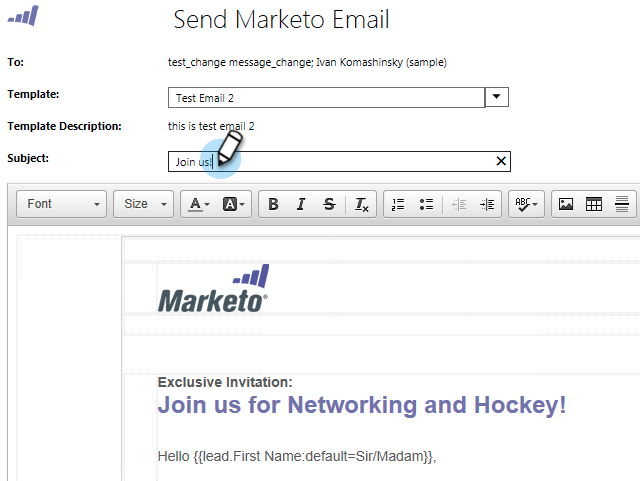The width and height of the screenshot is (641, 481).
Task: Insert a bulleted list
Action: click(x=426, y=204)
